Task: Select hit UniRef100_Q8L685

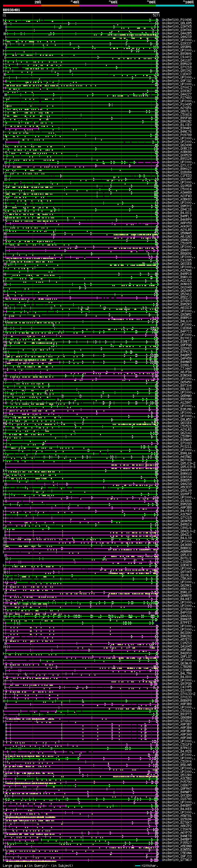Action: click(177, 23)
